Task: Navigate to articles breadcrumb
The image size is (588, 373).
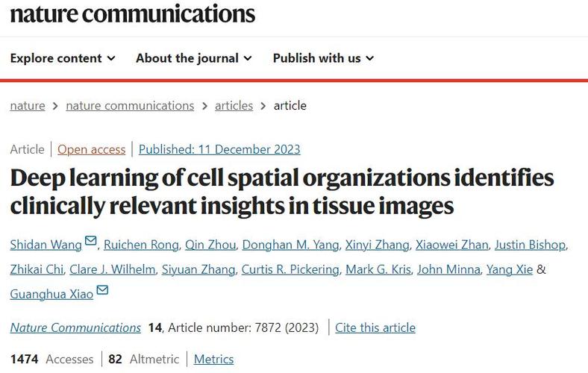Action: click(x=234, y=106)
